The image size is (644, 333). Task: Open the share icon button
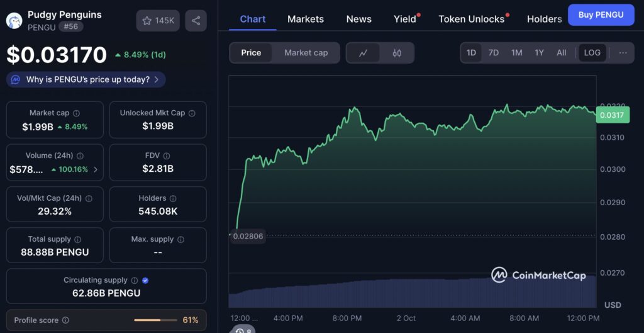[x=196, y=21]
